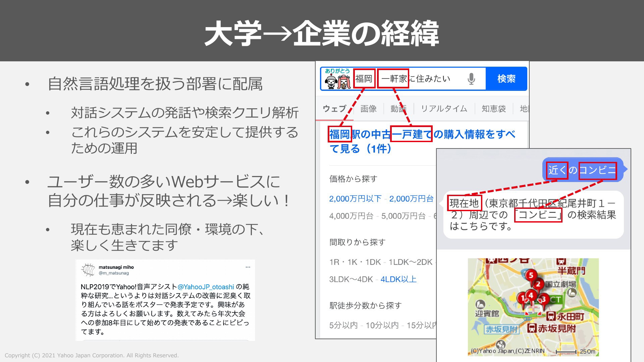Click the 4,000万円台 price option
644x362 pixels.
[351, 216]
